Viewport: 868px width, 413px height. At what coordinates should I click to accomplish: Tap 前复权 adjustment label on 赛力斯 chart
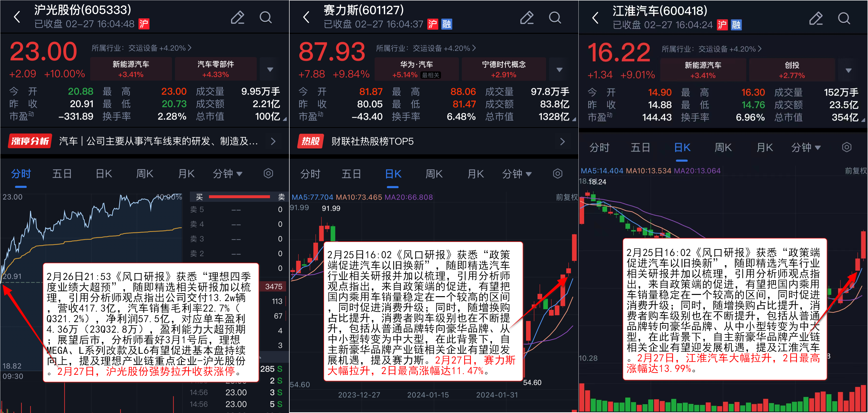(567, 197)
